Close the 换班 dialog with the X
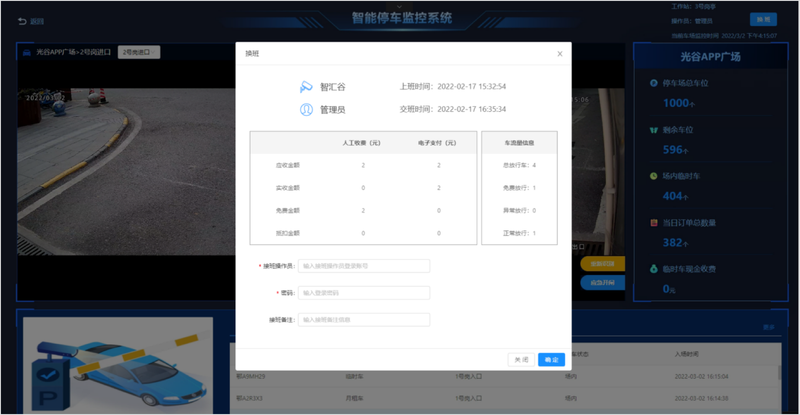 click(x=560, y=54)
